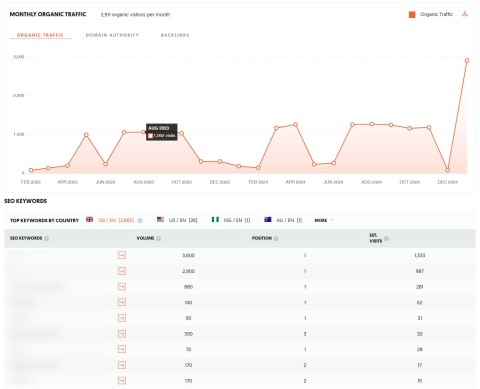Select NG / EN top keywords
This screenshot has width=480, height=389.
[x=237, y=220]
